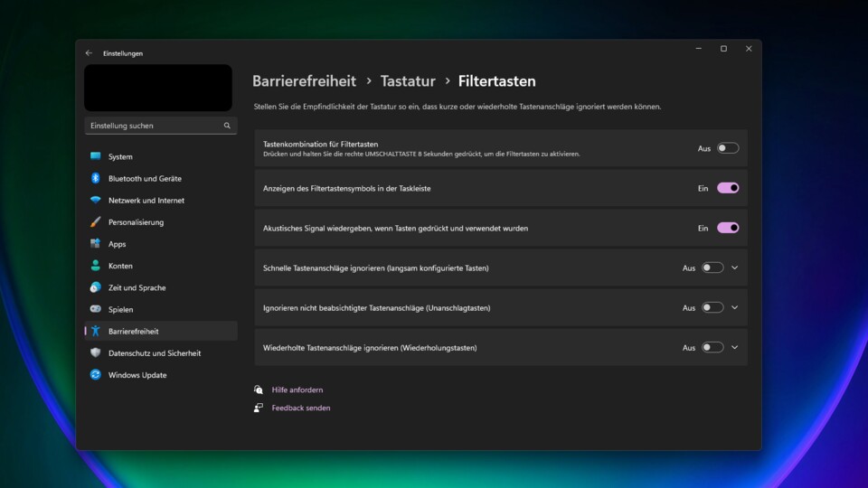Click the Filtertasten description text
868x488 pixels.
click(x=458, y=107)
